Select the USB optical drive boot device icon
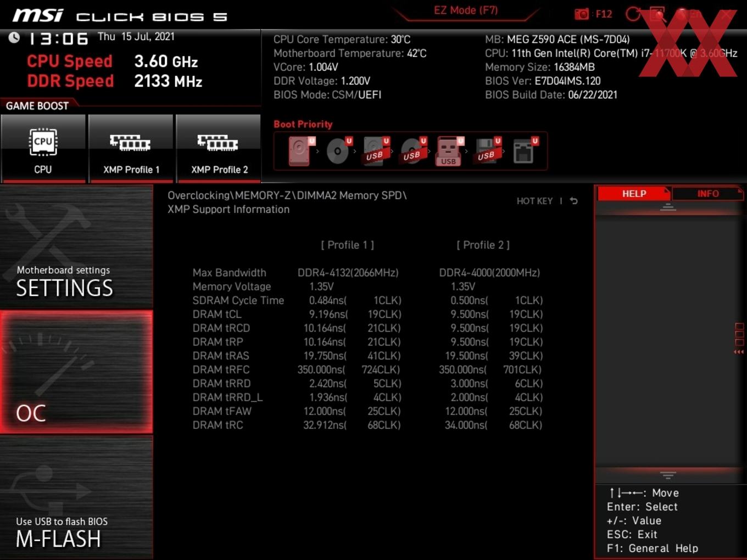The image size is (747, 560). coord(413,151)
